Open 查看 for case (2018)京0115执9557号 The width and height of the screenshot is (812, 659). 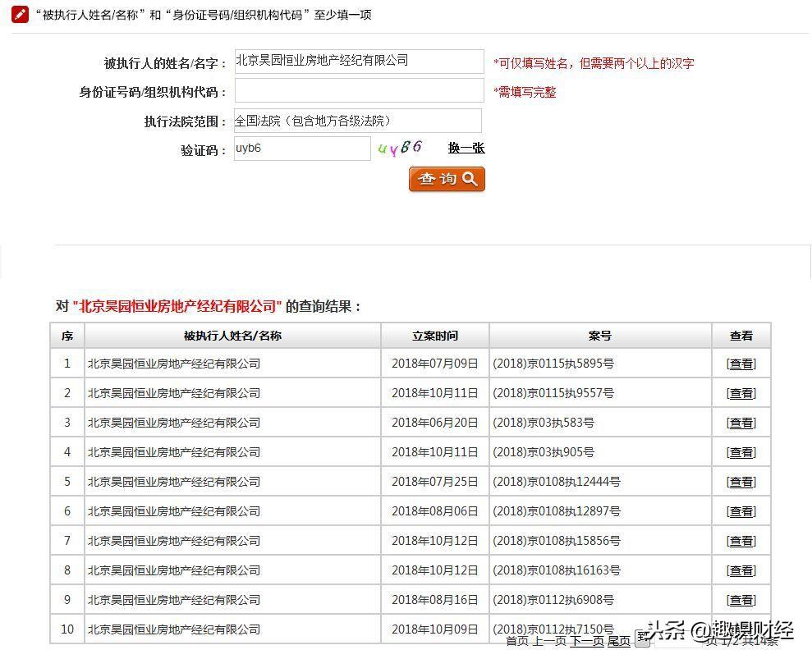click(741, 392)
